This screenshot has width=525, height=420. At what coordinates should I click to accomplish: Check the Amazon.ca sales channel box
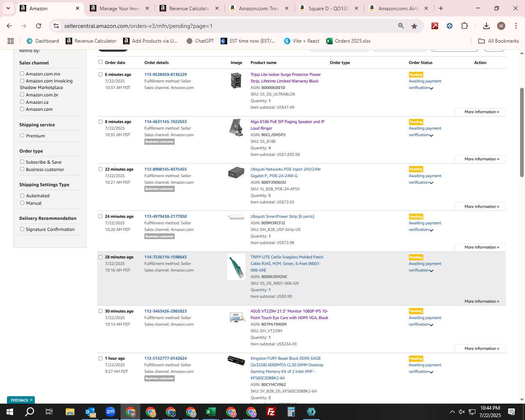(x=22, y=102)
